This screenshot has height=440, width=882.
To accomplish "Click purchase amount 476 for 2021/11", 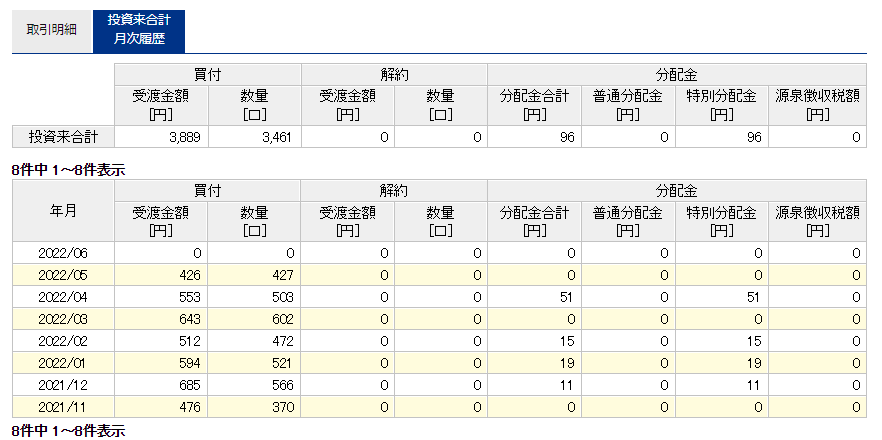I will click(189, 407).
